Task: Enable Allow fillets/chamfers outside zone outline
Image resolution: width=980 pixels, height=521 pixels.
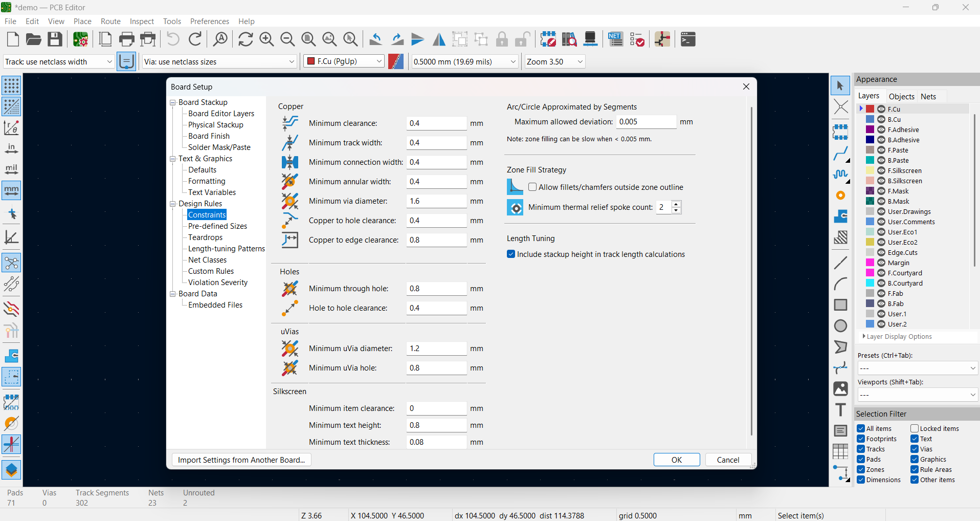Action: coord(532,187)
